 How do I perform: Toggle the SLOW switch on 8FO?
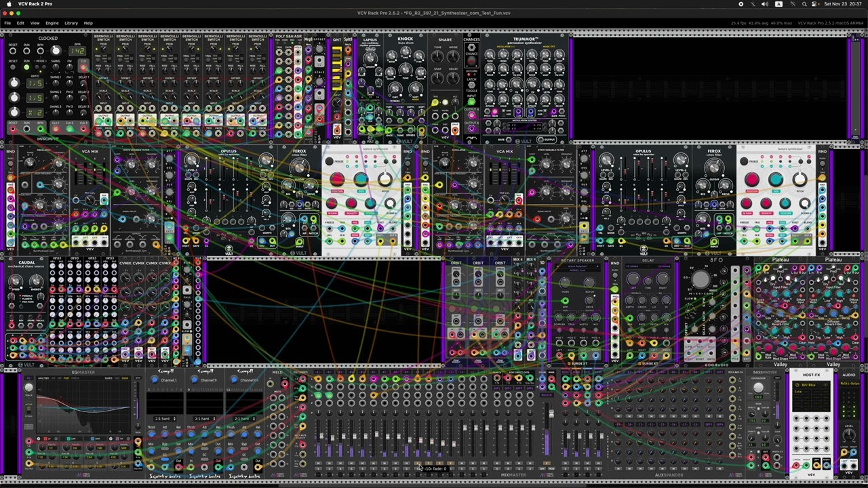tap(695, 298)
